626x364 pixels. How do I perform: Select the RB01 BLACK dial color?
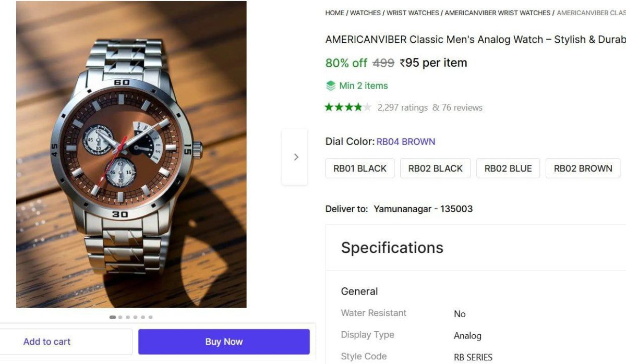coord(360,168)
